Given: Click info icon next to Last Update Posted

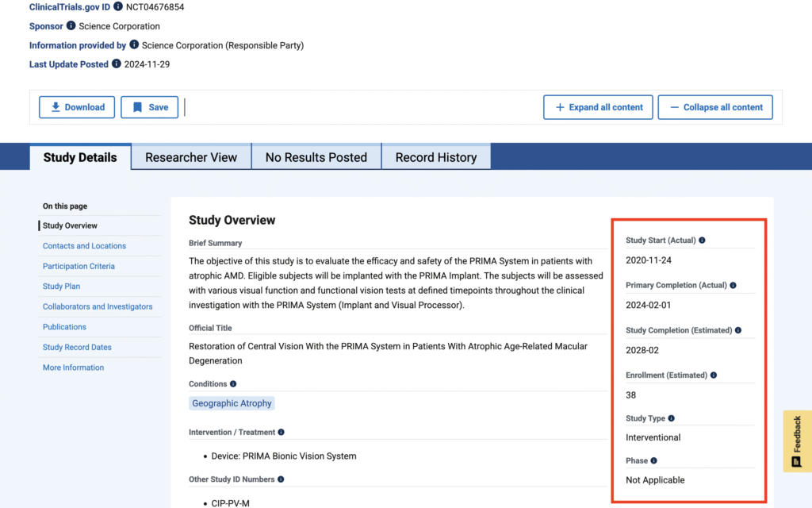Looking at the screenshot, I should coord(117,64).
